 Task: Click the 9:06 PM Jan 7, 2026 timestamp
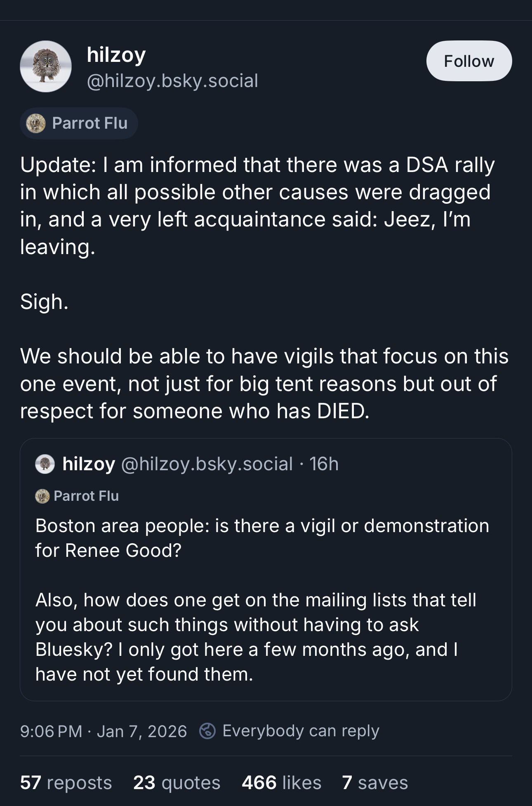[x=104, y=731]
